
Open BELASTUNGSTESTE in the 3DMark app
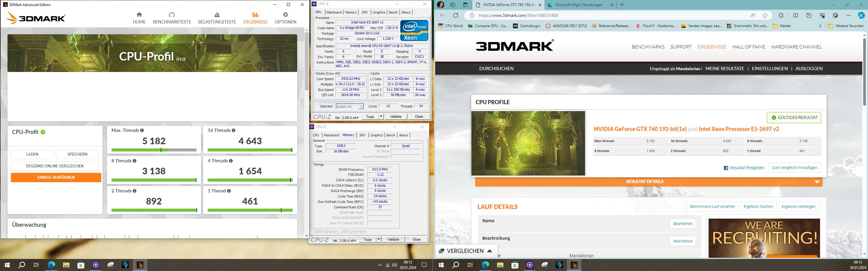(217, 18)
